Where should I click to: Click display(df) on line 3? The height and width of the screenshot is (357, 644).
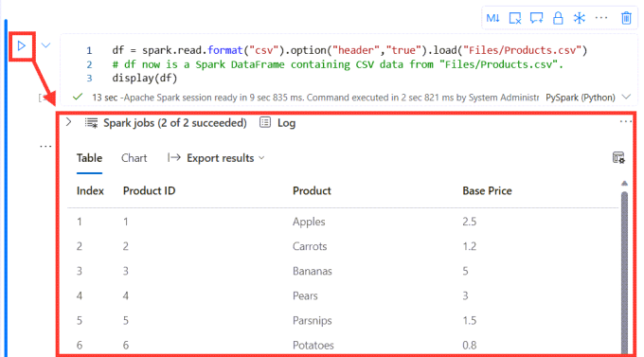click(x=145, y=78)
